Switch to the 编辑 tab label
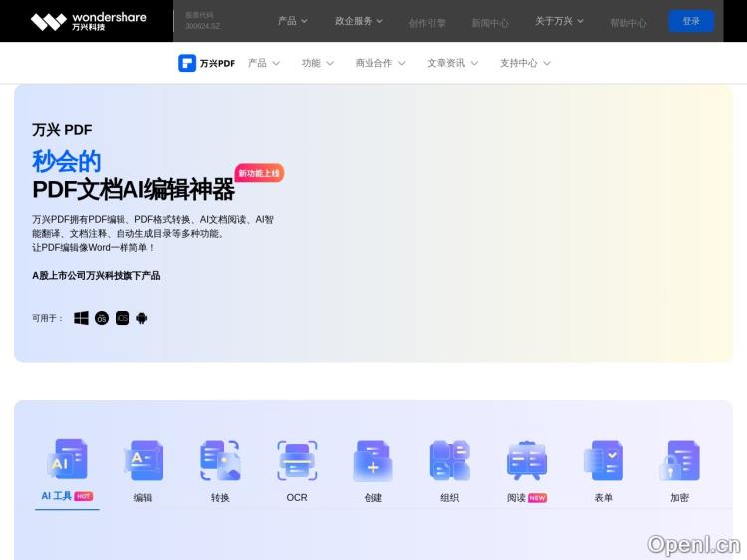Viewport: 747px width, 560px height. coord(143,498)
